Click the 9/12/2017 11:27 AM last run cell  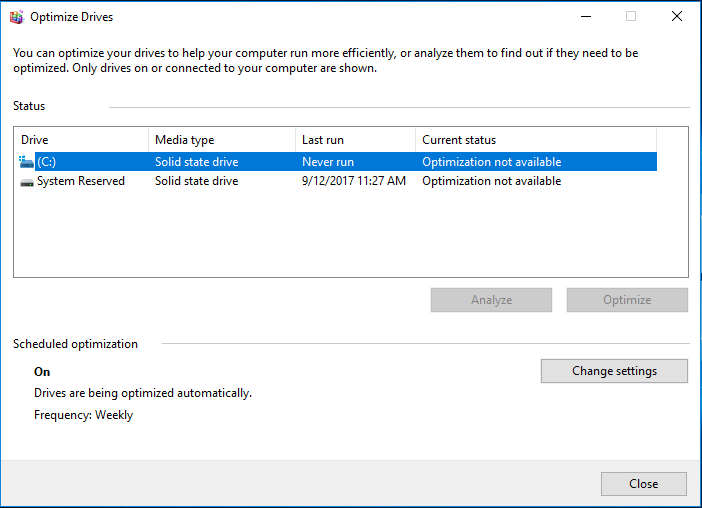click(354, 181)
